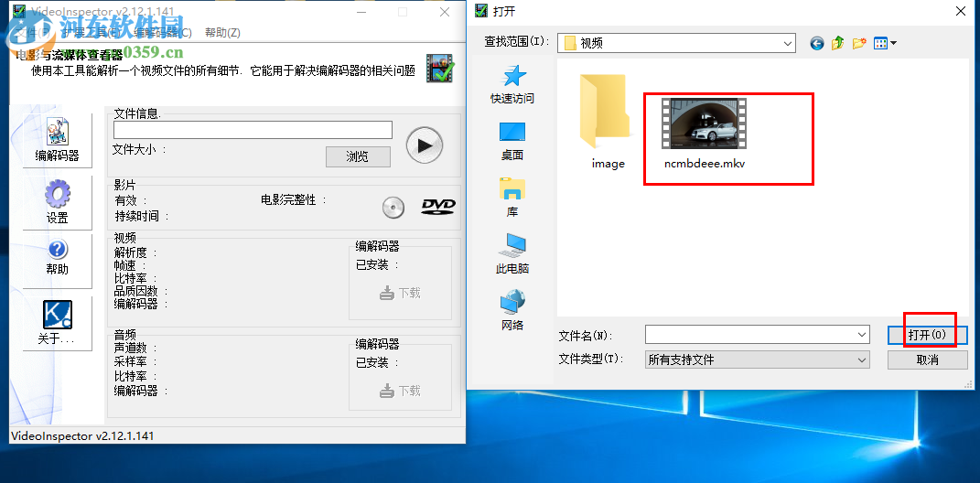
Task: Open the 编解码器(C) menu
Action: click(163, 33)
